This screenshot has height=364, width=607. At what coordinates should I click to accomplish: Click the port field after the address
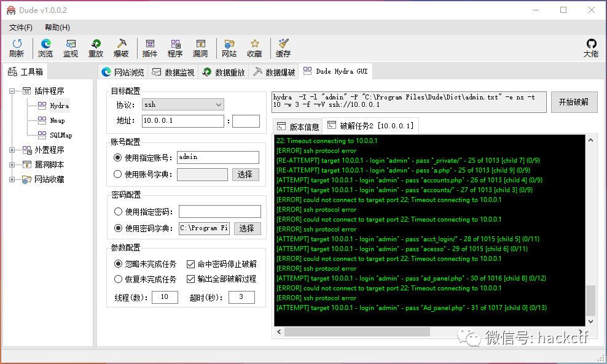[246, 121]
